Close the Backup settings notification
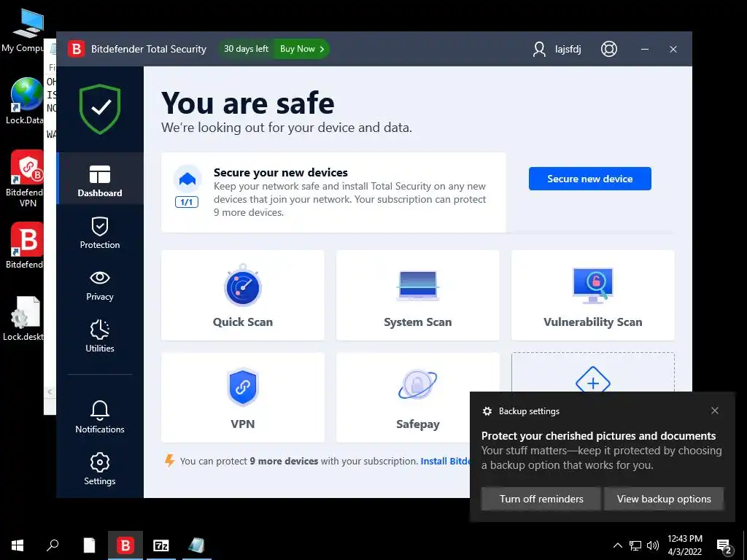The image size is (747, 560). (715, 411)
